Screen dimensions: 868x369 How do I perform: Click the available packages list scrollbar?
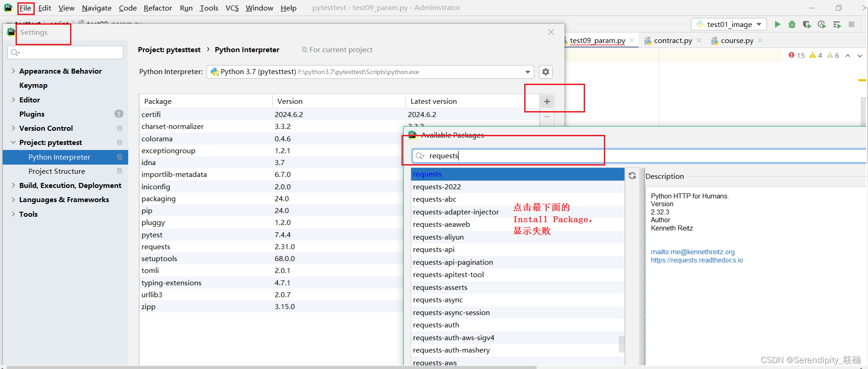(x=621, y=344)
